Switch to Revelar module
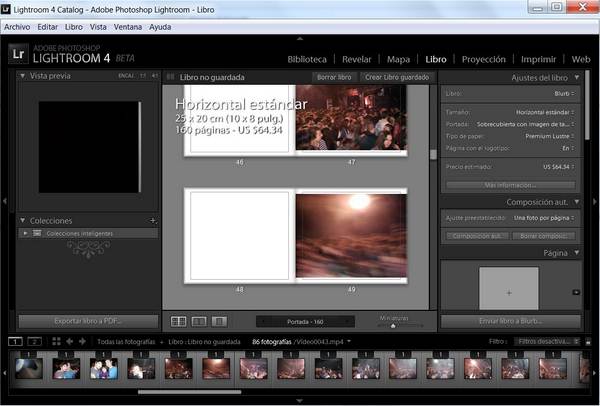 point(357,59)
